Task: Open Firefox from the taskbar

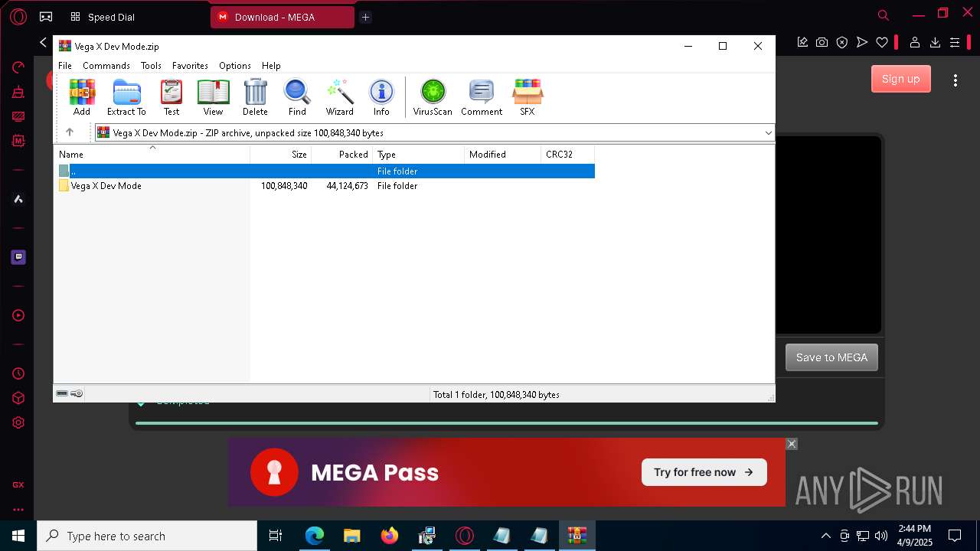Action: click(x=390, y=536)
